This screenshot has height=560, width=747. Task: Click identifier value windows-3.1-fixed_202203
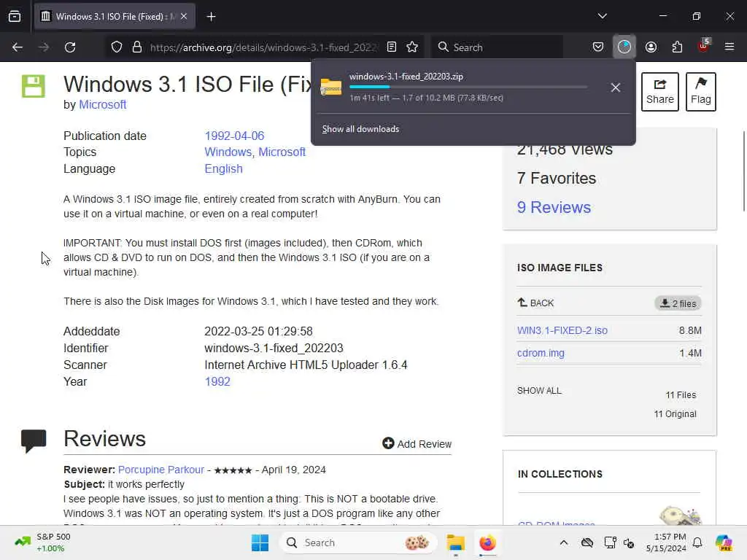pyautogui.click(x=274, y=348)
